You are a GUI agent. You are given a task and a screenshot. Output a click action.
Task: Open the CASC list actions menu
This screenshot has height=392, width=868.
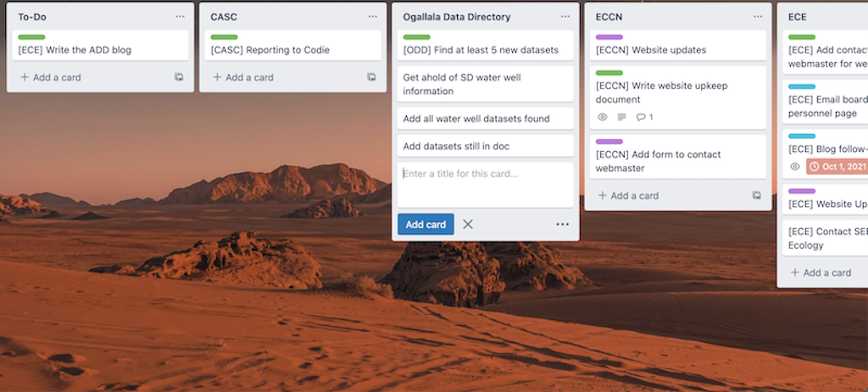point(373,17)
